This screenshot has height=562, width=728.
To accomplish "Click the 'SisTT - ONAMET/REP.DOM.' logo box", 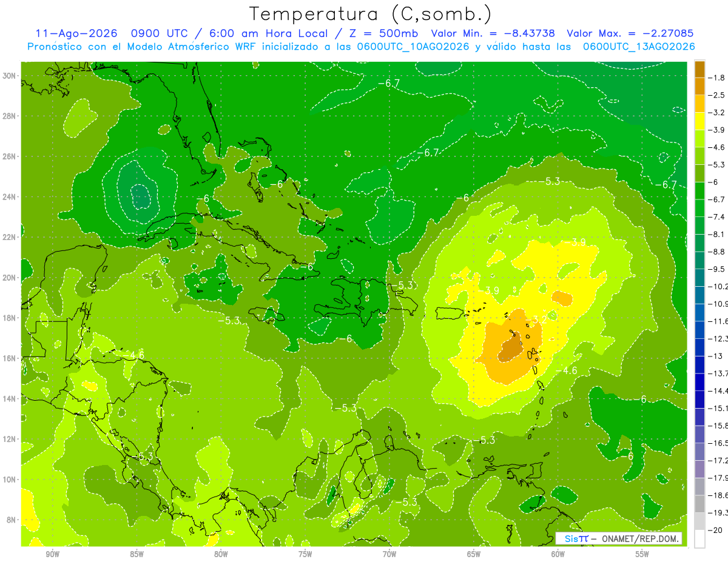I will [x=618, y=538].
